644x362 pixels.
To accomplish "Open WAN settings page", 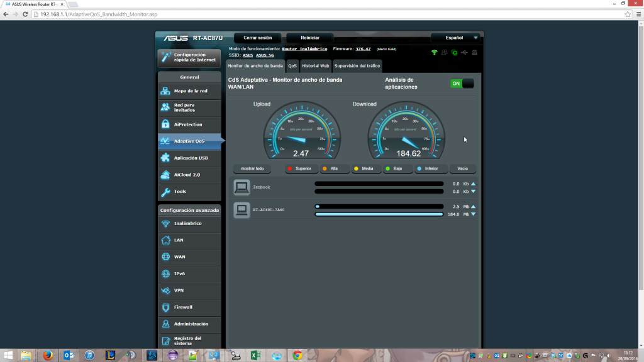I will pyautogui.click(x=189, y=257).
